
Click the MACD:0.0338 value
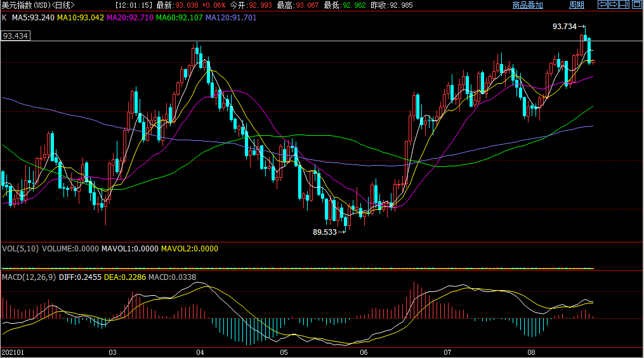click(173, 277)
